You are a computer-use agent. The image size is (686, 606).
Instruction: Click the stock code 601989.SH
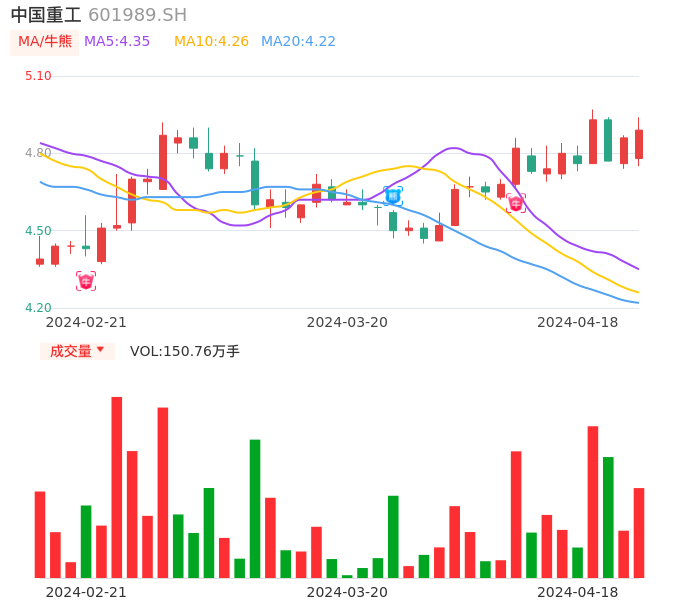pyautogui.click(x=137, y=15)
